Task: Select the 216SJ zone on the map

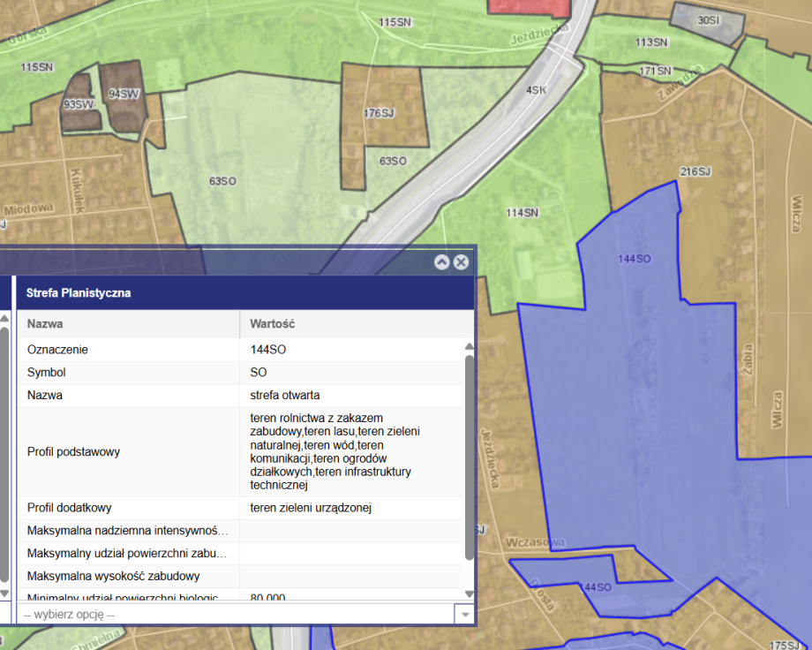Action: (x=695, y=171)
